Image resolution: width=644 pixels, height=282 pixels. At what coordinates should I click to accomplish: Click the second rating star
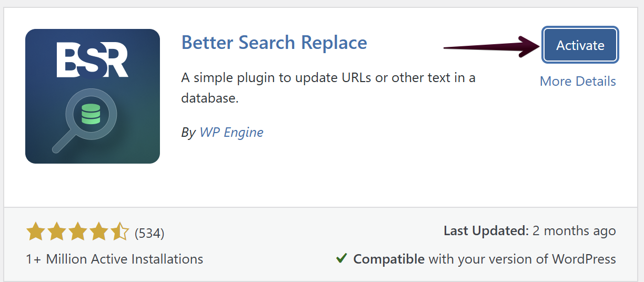56,232
